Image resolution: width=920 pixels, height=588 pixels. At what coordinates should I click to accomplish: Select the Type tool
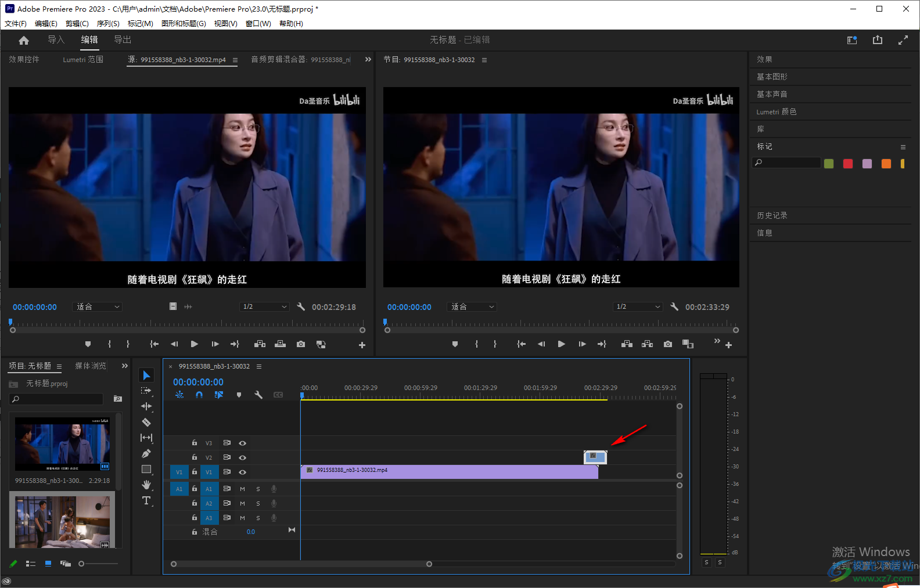146,500
